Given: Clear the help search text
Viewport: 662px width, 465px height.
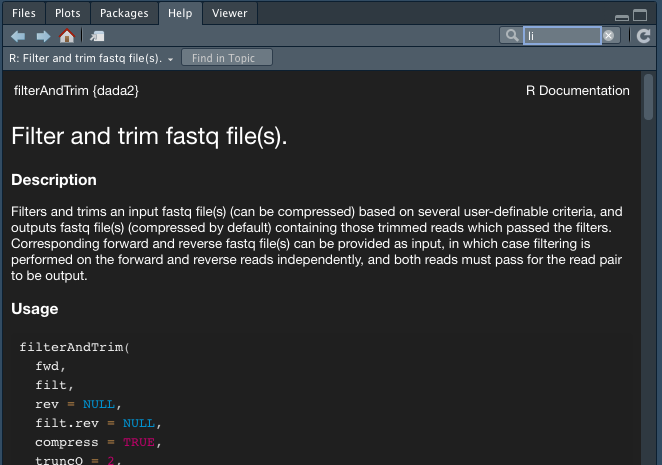Looking at the screenshot, I should coord(608,35).
